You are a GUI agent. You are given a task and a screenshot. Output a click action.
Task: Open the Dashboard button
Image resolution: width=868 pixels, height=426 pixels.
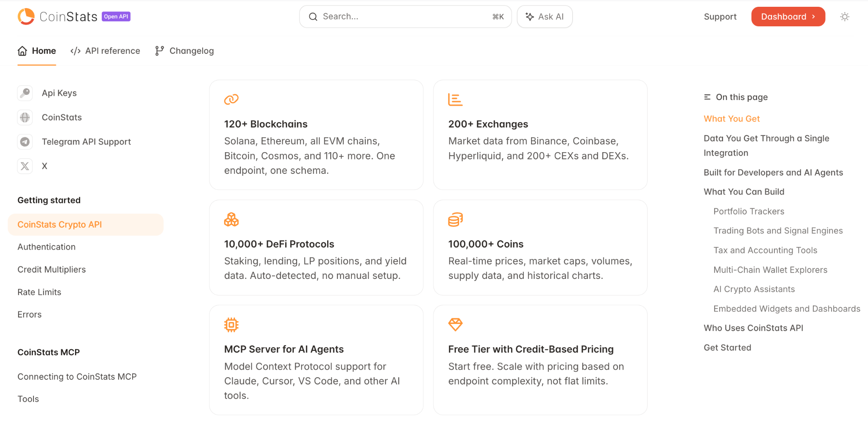788,17
